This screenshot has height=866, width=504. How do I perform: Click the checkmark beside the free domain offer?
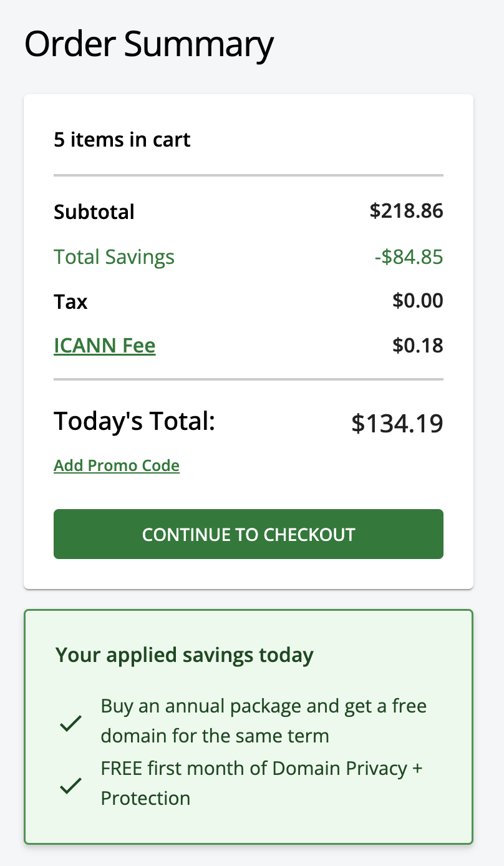[x=70, y=724]
